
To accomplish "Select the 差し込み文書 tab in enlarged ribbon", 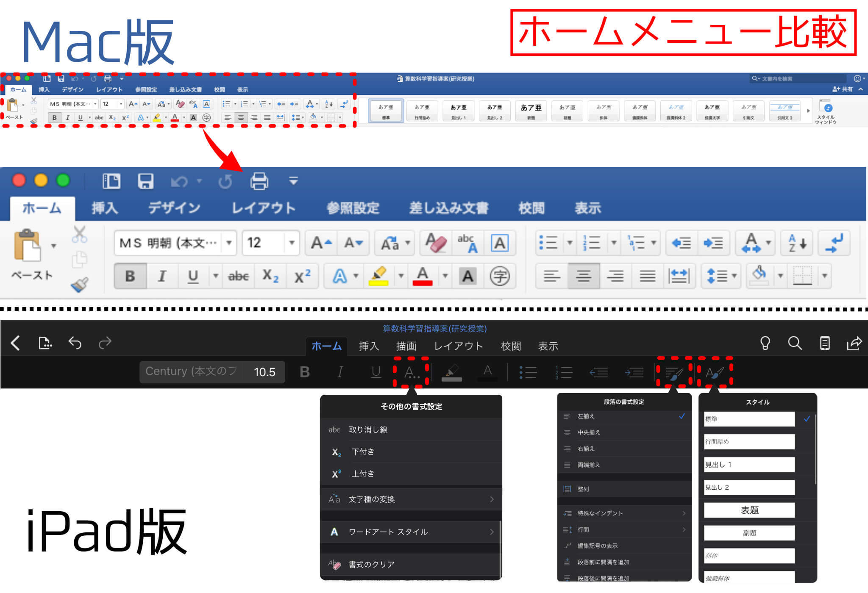I will click(449, 208).
